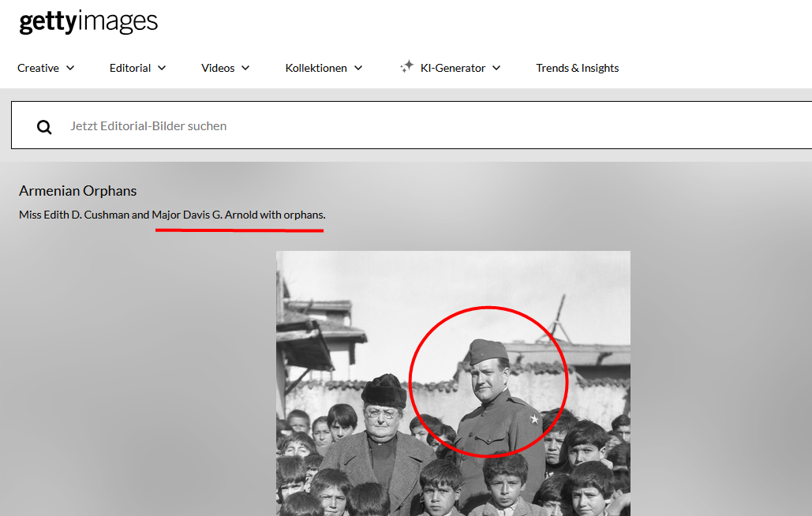Open the Videos dropdown chevron
Screen dimensions: 812x516
pyautogui.click(x=245, y=68)
